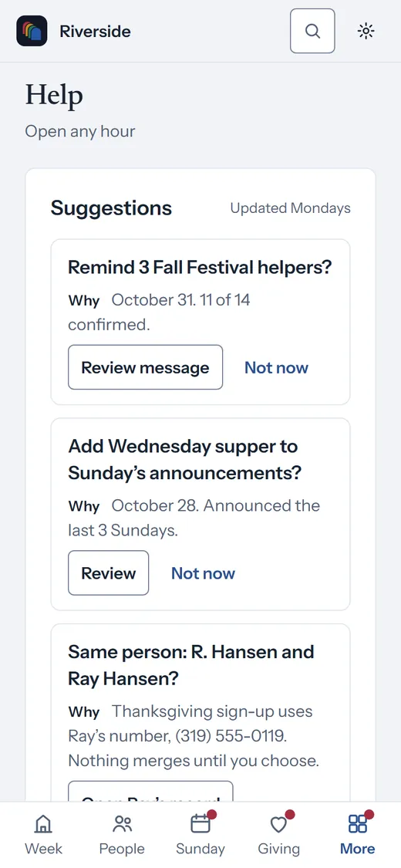This screenshot has height=868, width=401.
Task: Click the Updated Mondays label
Action: (x=291, y=208)
